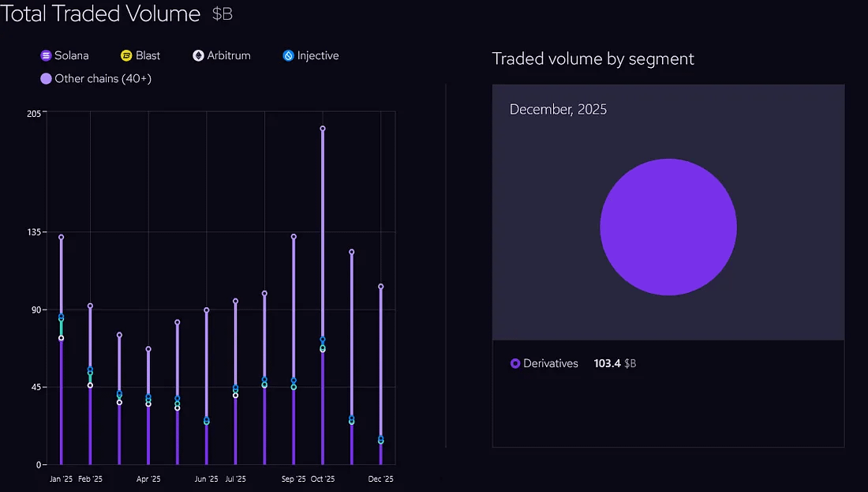
Task: Click the Arbitrum legend icon
Action: [x=198, y=56]
